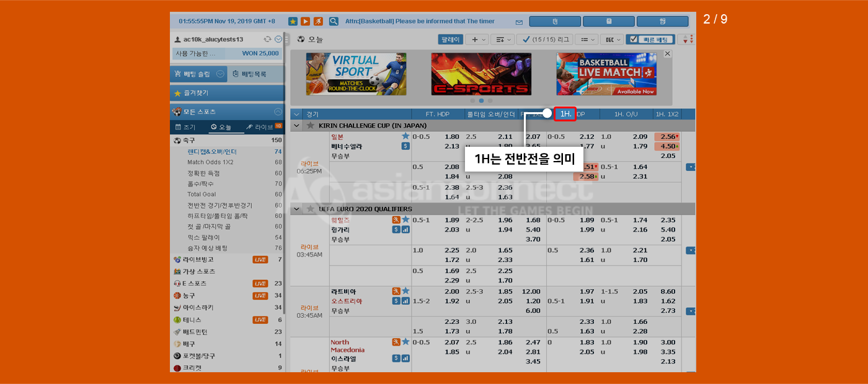Select the 정확한 득점 market
The width and height of the screenshot is (868, 384).
tap(203, 173)
